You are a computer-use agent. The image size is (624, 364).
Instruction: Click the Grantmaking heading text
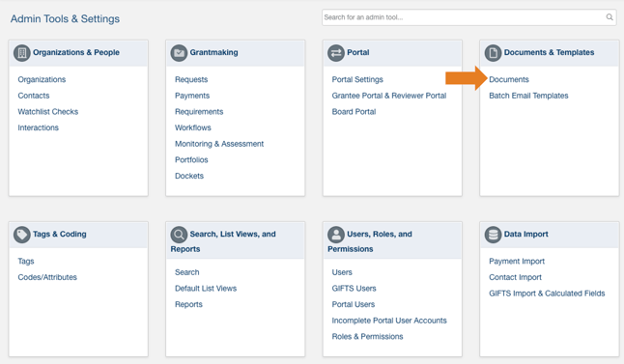[x=213, y=52]
